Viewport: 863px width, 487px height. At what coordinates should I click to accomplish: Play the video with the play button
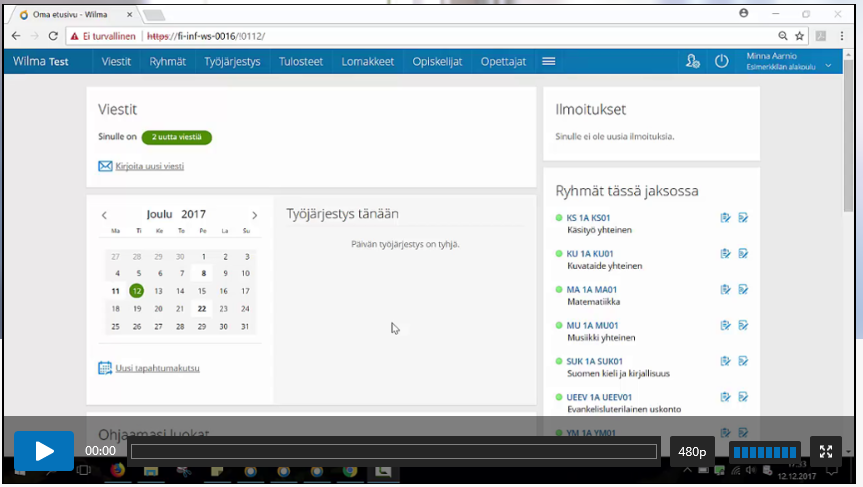pyautogui.click(x=44, y=451)
